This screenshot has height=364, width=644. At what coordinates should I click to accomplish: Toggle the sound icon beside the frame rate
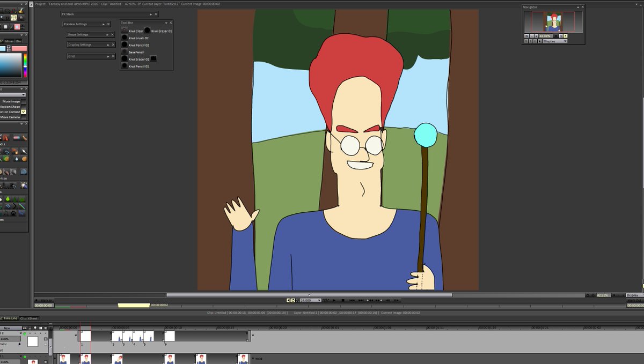coord(288,300)
